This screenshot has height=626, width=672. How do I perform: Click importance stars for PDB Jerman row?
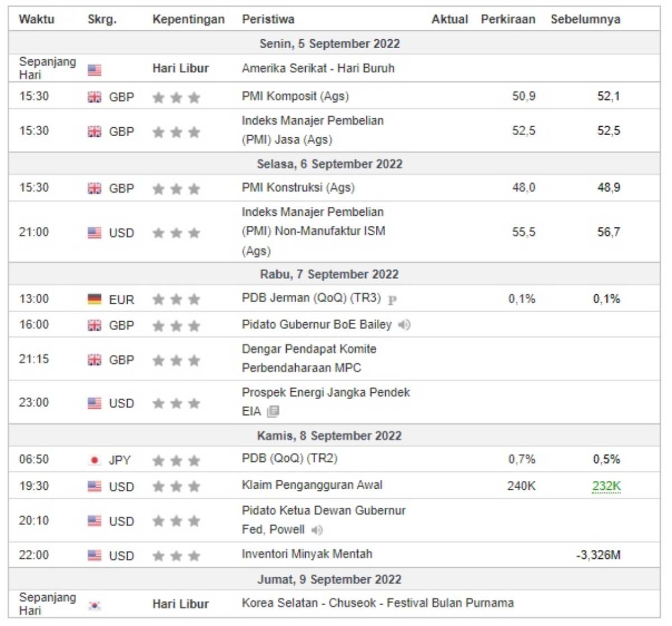coord(176,299)
